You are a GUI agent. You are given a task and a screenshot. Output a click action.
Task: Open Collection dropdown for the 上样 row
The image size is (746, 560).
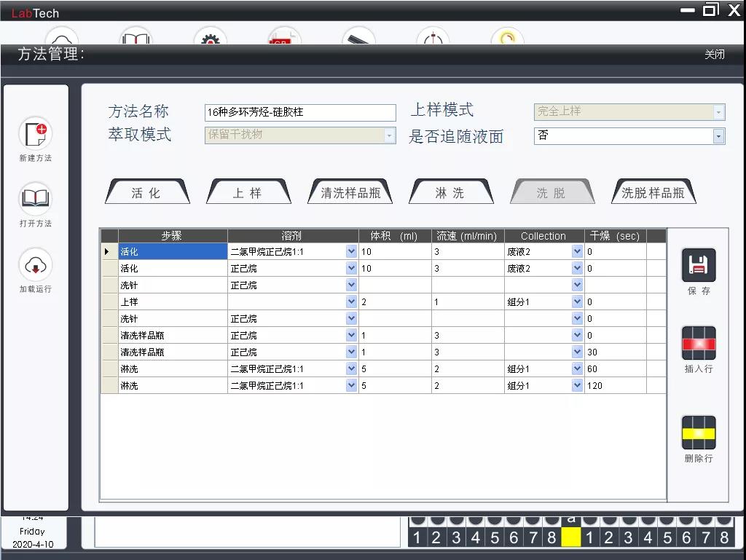coord(577,302)
